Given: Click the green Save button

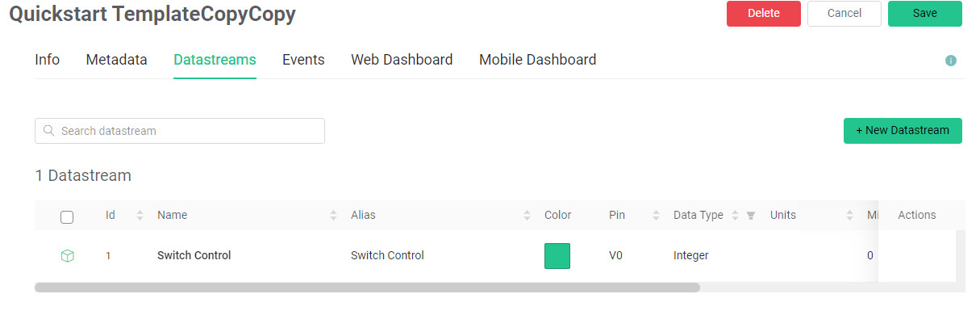Looking at the screenshot, I should tap(925, 14).
